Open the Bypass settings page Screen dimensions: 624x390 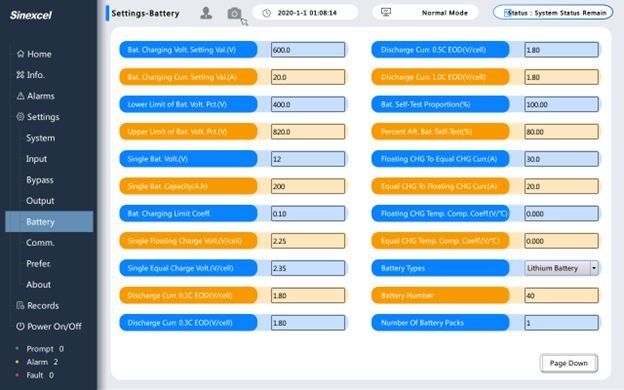click(x=40, y=180)
